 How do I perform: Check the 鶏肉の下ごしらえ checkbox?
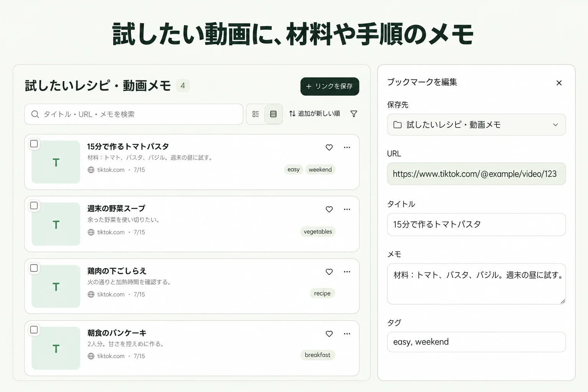(x=34, y=268)
